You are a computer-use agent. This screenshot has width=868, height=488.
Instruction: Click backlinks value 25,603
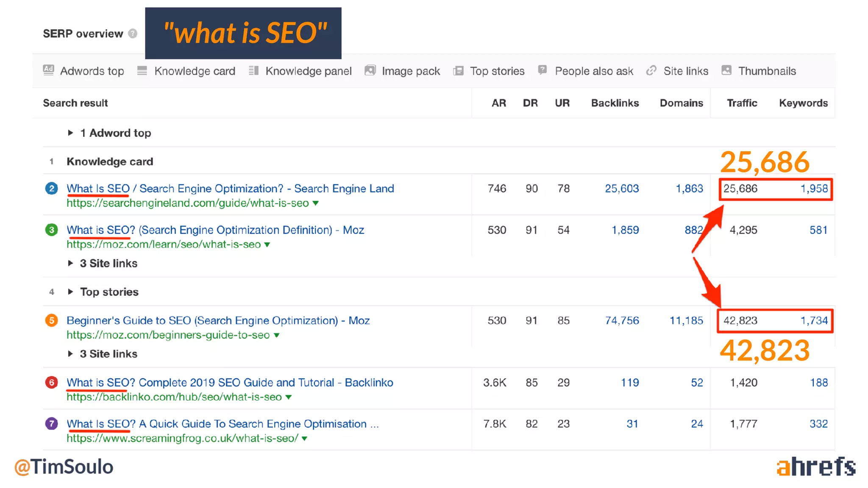(x=622, y=189)
